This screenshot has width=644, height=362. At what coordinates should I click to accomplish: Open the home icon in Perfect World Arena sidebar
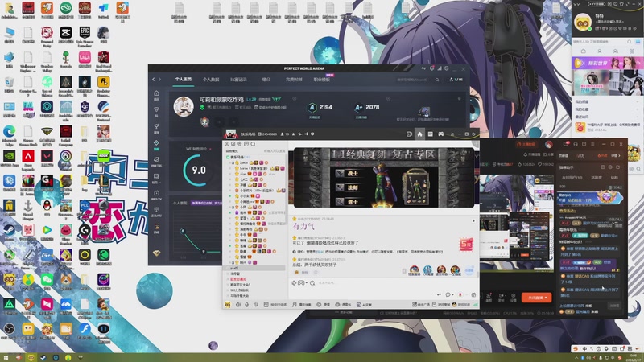click(x=156, y=94)
